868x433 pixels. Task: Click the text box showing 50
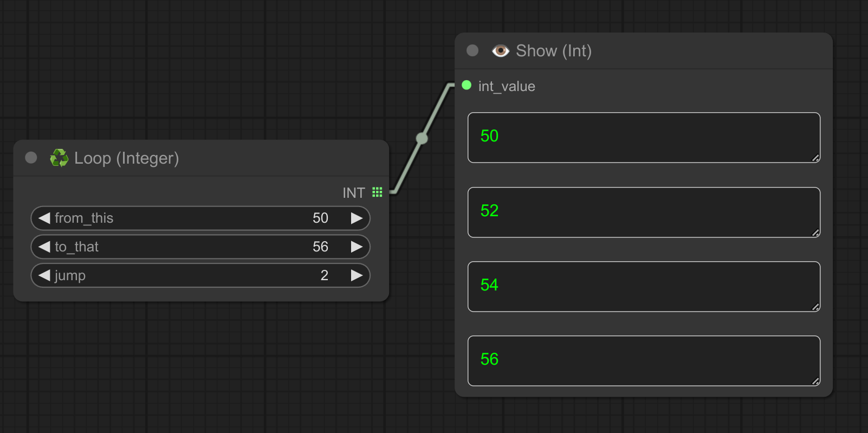[644, 138]
